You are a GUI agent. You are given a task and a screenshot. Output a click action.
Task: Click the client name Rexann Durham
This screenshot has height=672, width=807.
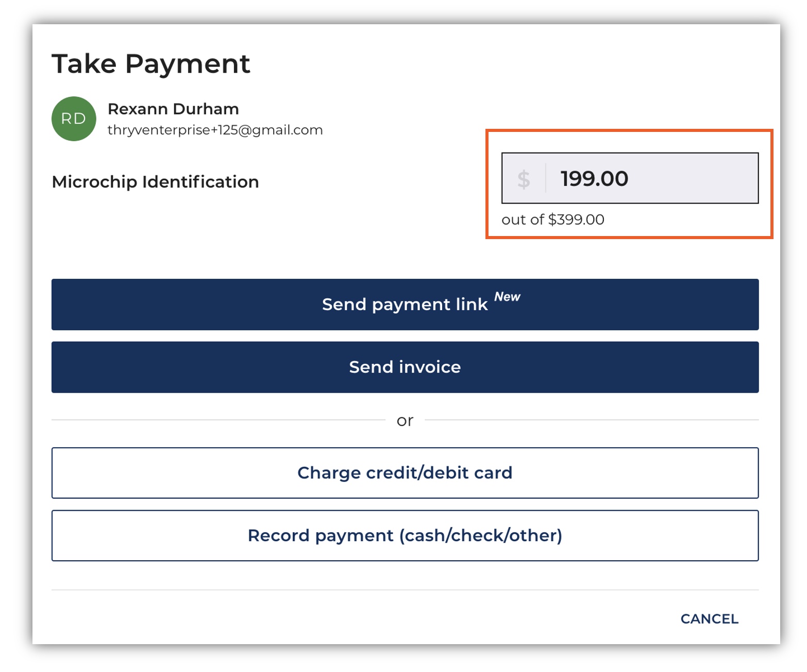pos(173,109)
